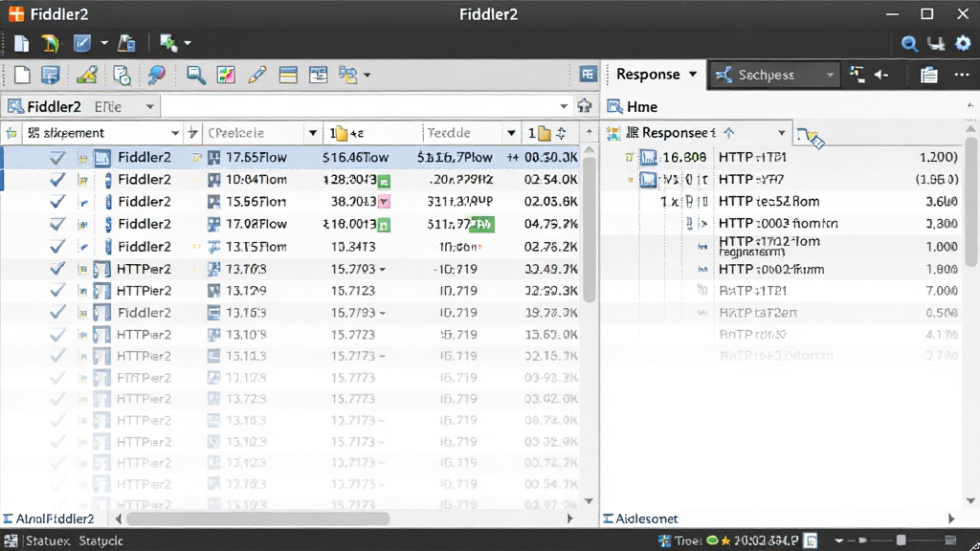Open search using the blue magnifier icon at top right
Image resolution: width=980 pixels, height=551 pixels.
click(909, 44)
